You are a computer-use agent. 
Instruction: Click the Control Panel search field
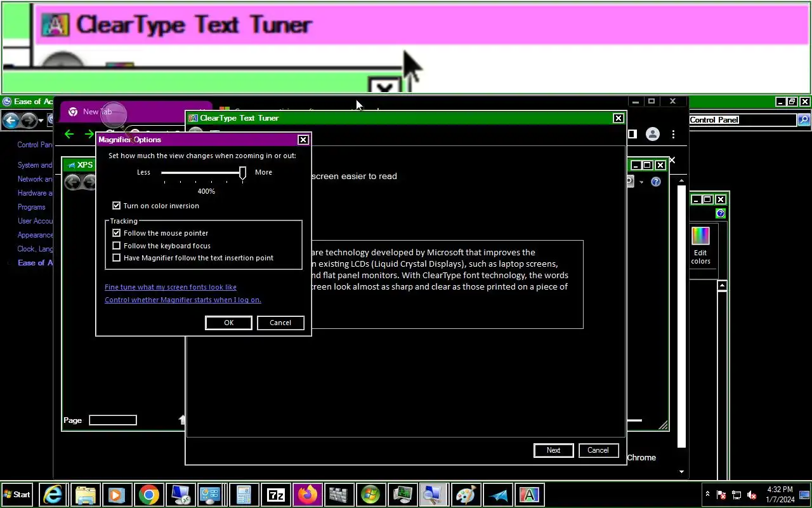pos(742,119)
